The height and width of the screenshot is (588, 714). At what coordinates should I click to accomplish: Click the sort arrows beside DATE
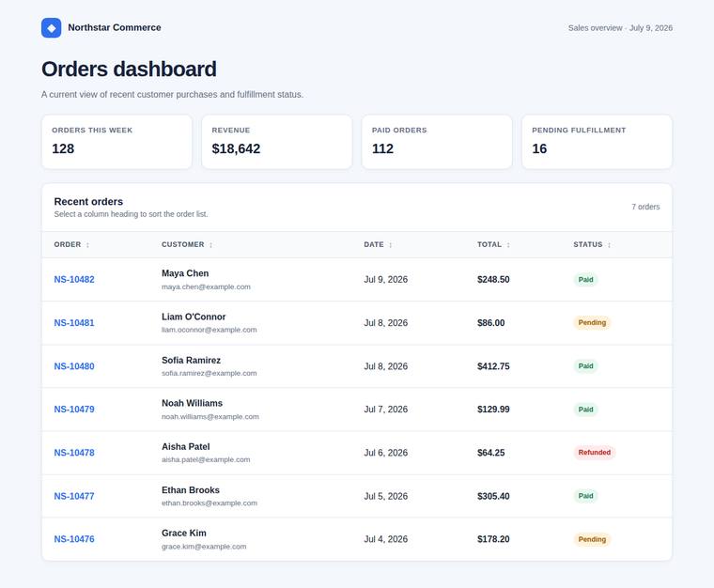(x=390, y=245)
